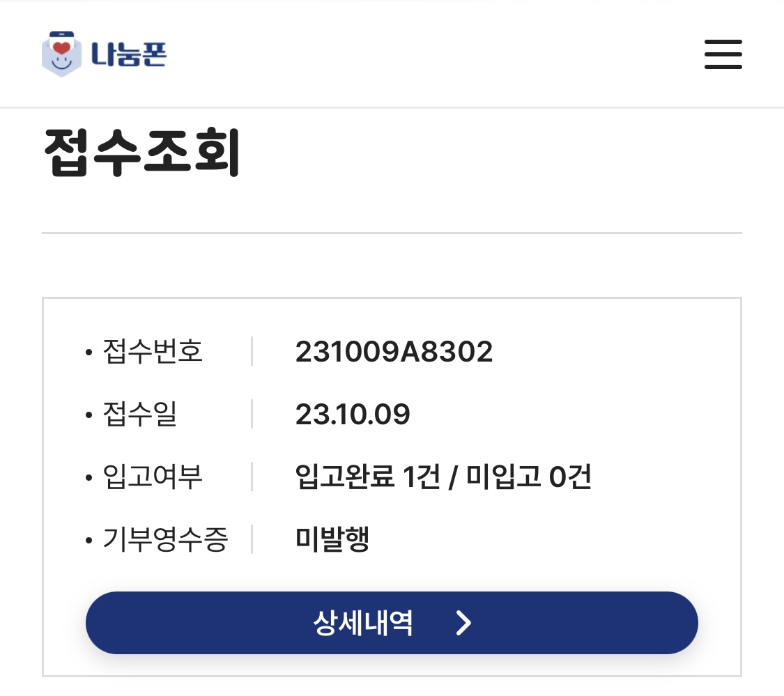Click the 미입고 0건 status text
Image resolution: width=784 pixels, height=696 pixels.
tap(529, 477)
